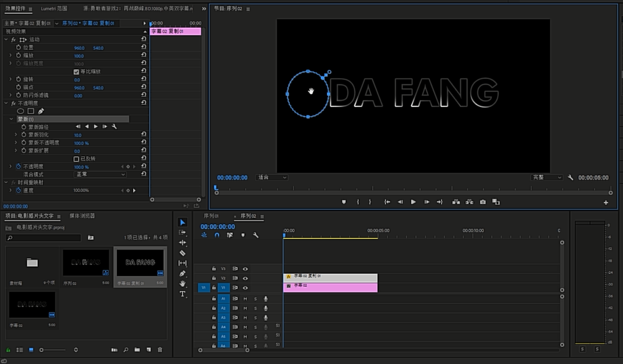Check the 已反转 inverted checkbox
The height and width of the screenshot is (364, 623).
pos(76,159)
